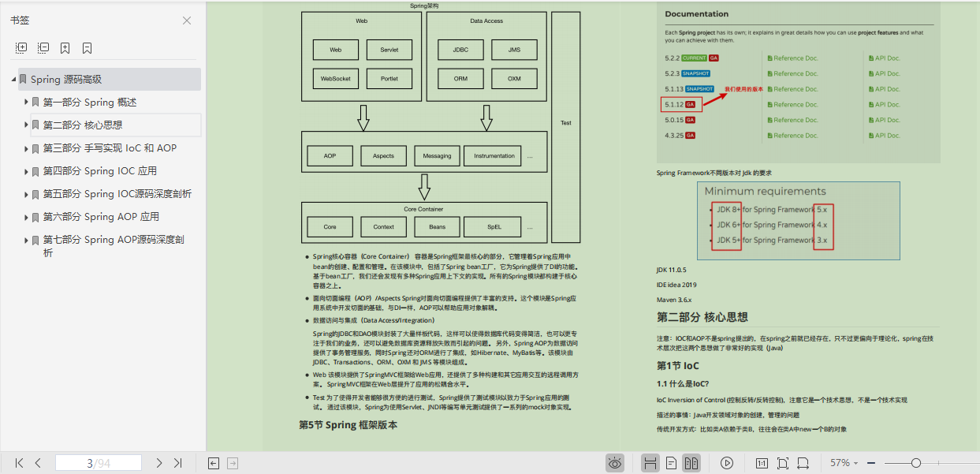Return to the previous view
The image size is (980, 474).
213,463
